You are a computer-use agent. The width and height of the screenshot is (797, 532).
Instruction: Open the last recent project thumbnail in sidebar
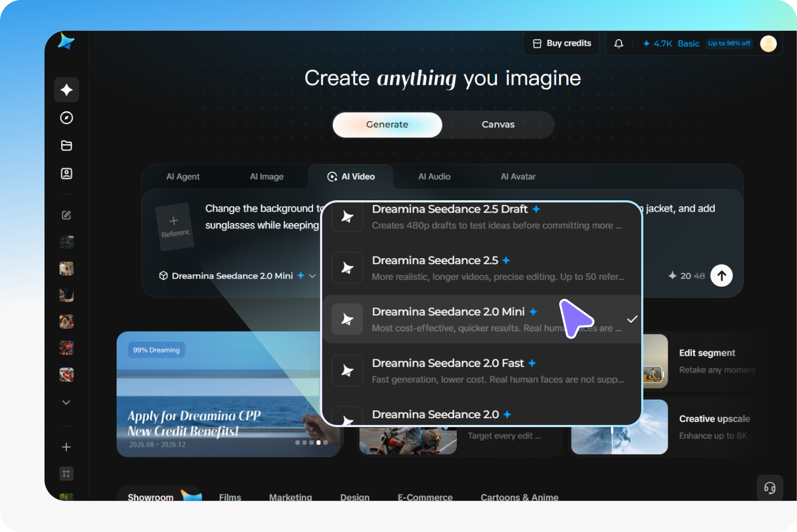[x=66, y=375]
